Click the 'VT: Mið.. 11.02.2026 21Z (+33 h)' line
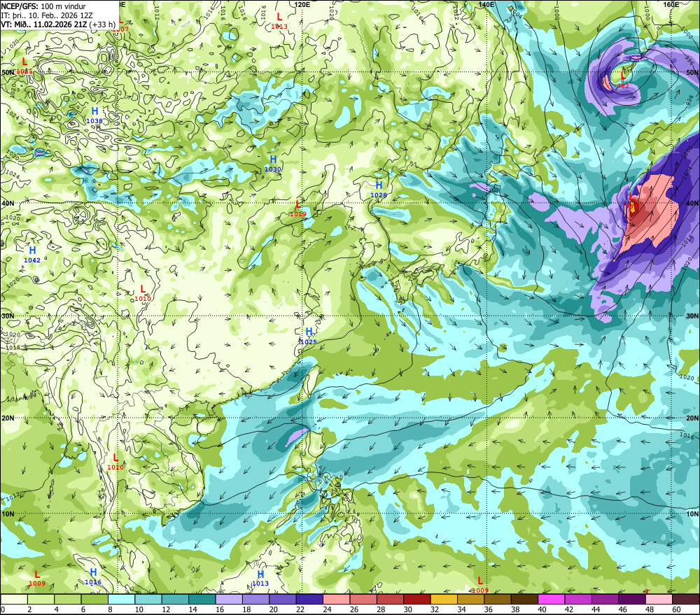 [59, 24]
